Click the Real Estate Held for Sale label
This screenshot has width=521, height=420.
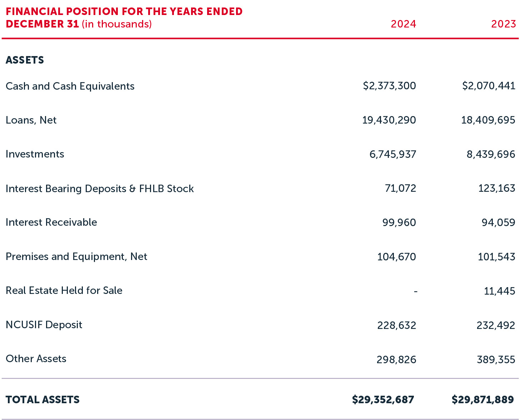[64, 290]
